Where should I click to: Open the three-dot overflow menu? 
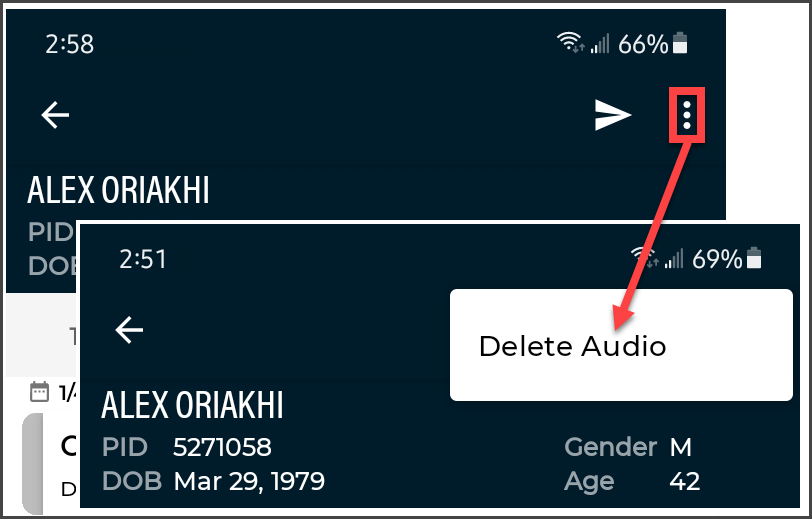click(687, 116)
